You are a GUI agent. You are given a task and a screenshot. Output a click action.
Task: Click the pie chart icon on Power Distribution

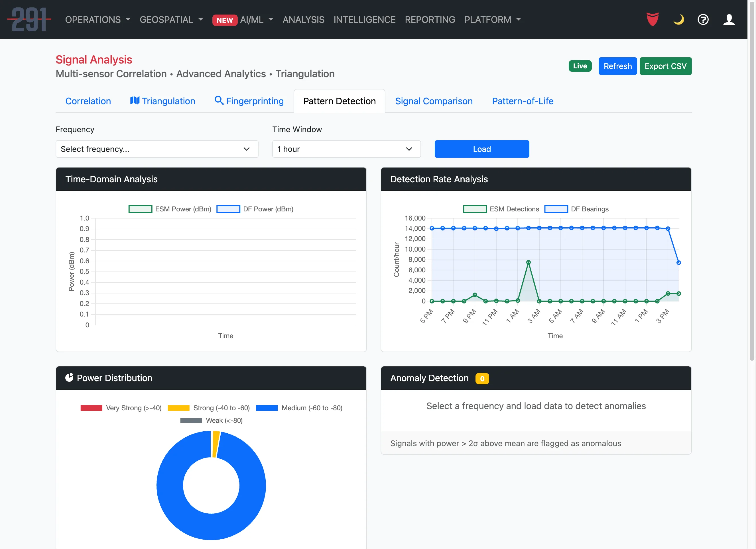point(69,377)
